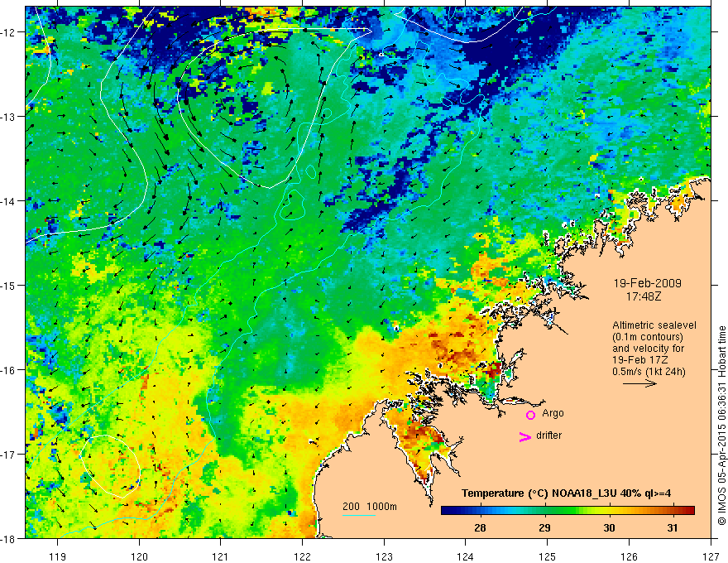This screenshot has height=563, width=728.
Task: Click the latitude label -17
Action: tap(8, 455)
